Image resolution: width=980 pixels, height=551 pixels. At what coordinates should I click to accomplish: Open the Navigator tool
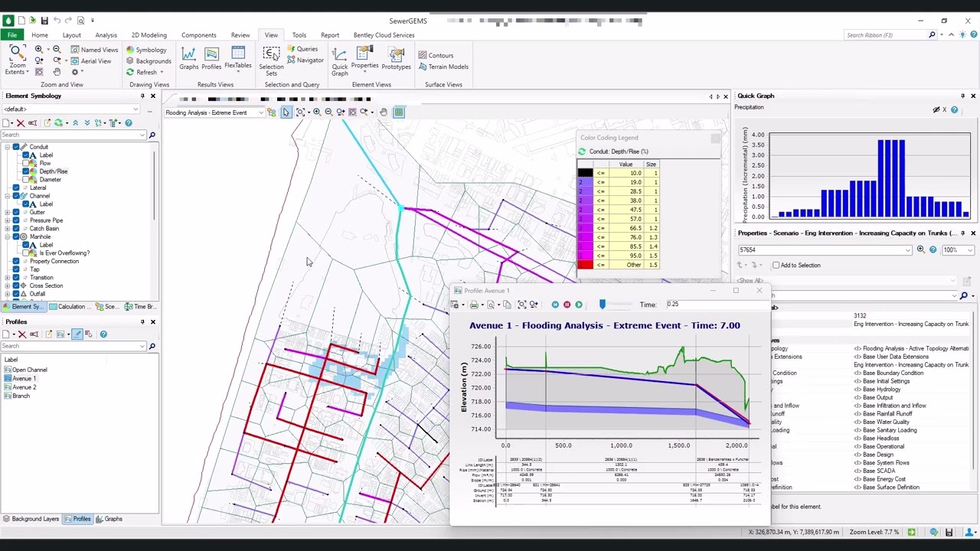(x=305, y=60)
